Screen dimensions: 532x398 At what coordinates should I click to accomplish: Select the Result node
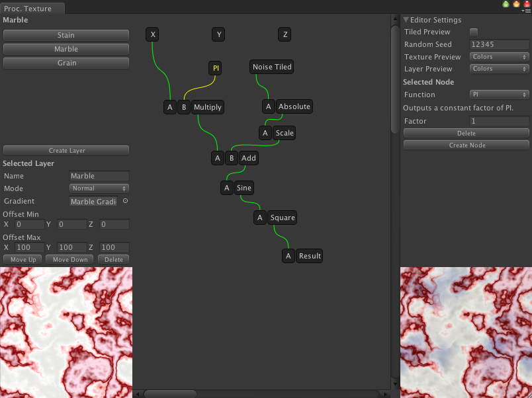(x=310, y=256)
